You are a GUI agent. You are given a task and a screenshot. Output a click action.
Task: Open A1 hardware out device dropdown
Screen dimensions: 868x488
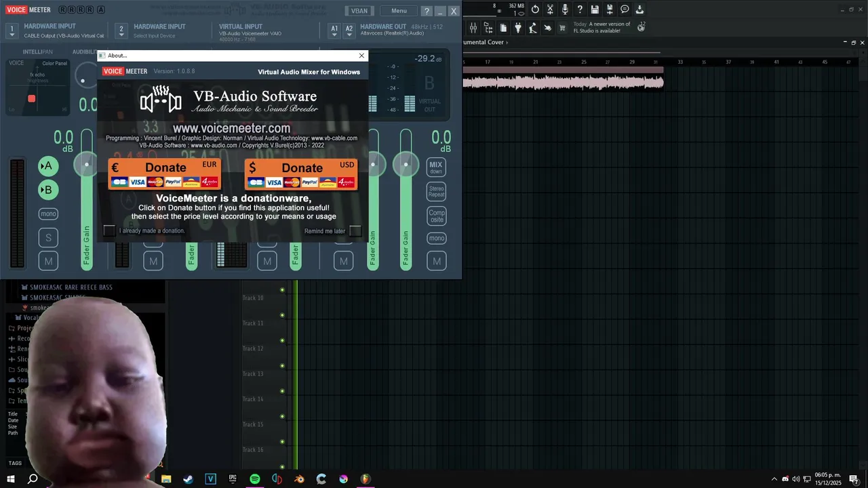334,30
